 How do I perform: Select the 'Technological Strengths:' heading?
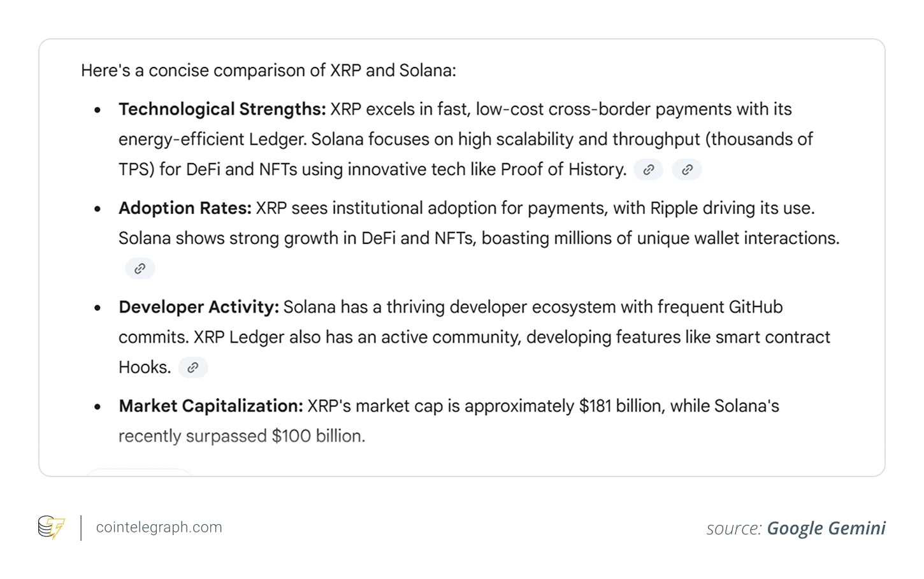tap(222, 110)
